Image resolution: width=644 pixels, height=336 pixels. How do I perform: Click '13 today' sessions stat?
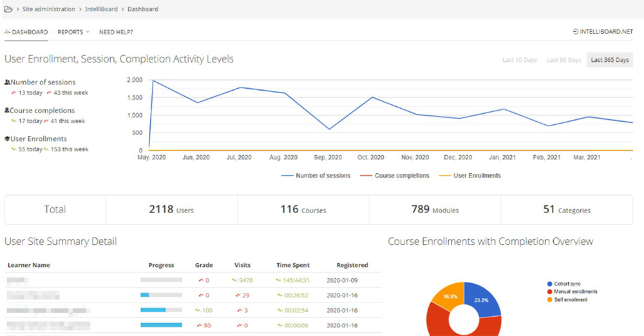click(26, 93)
